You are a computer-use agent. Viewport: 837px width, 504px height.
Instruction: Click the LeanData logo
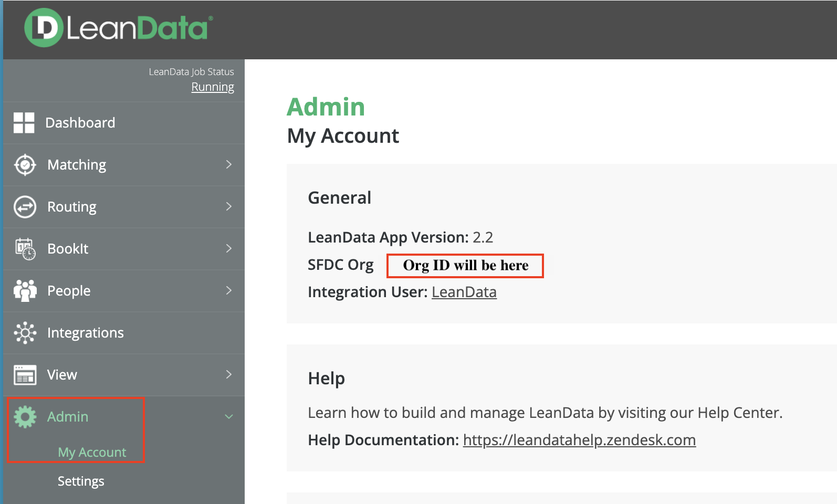pyautogui.click(x=119, y=28)
